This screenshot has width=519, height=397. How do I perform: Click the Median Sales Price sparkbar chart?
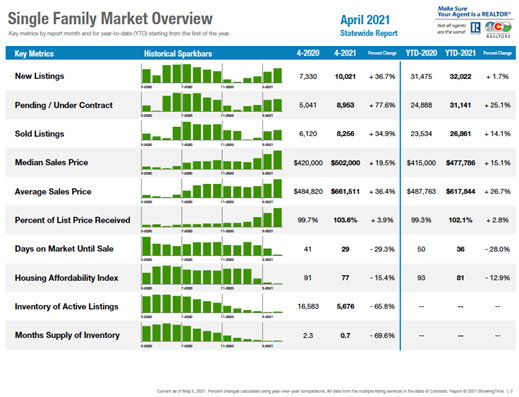point(212,162)
